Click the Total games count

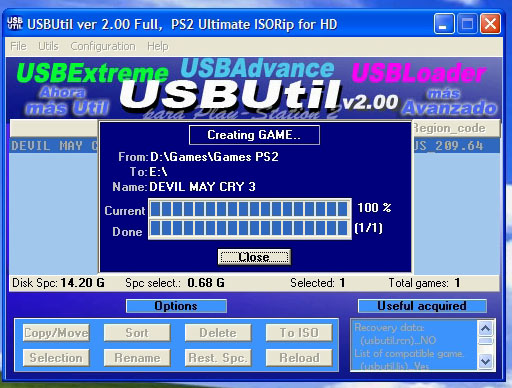click(x=457, y=283)
